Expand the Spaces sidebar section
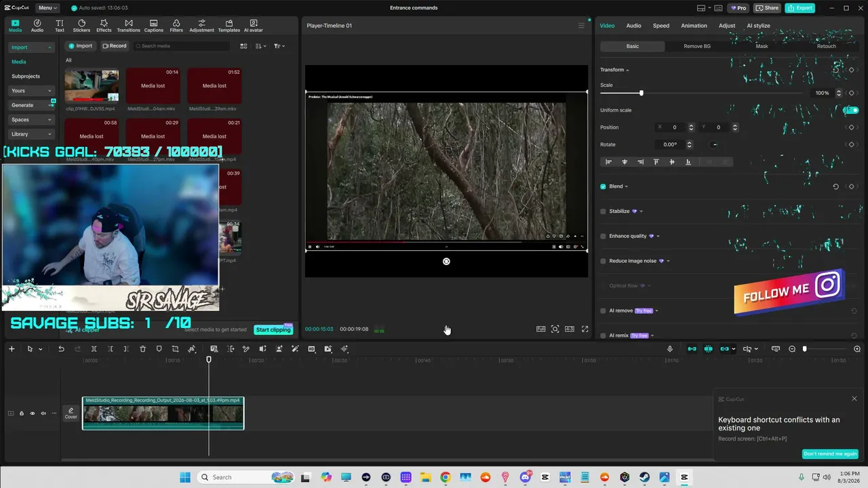Image resolution: width=868 pixels, height=488 pixels. click(x=31, y=120)
